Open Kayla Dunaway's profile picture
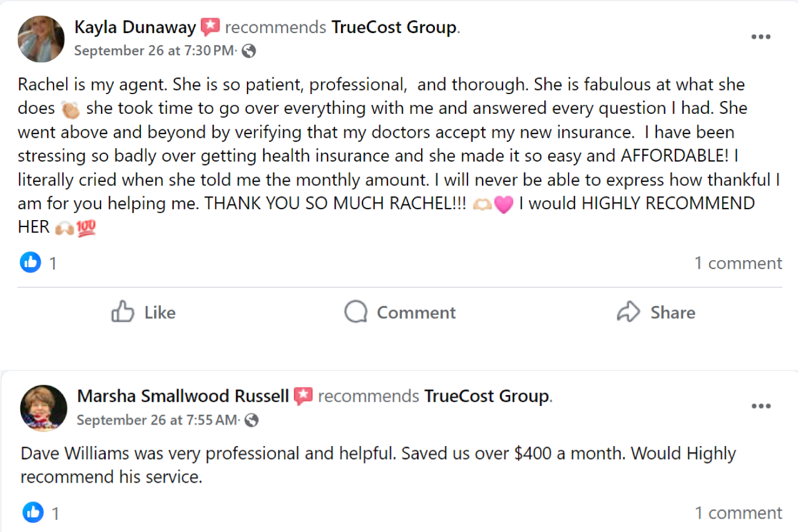The image size is (798, 532). pyautogui.click(x=41, y=39)
